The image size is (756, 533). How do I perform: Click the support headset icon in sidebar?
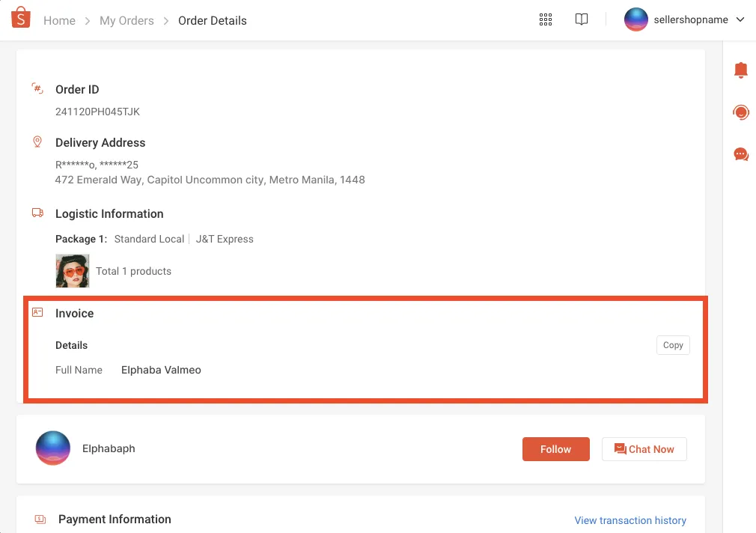[x=741, y=112]
